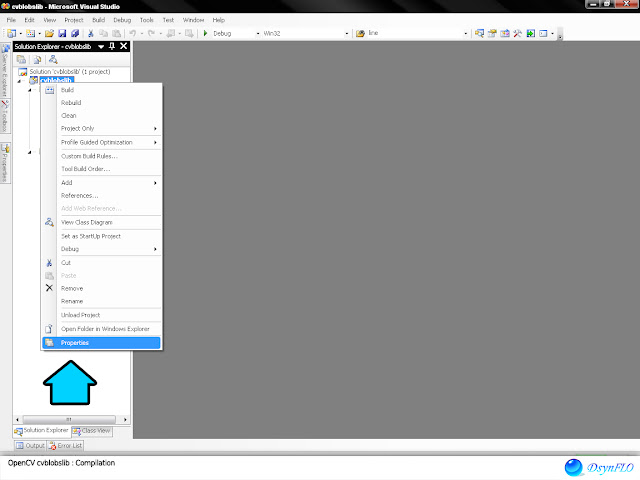Viewport: 640px width, 480px height.
Task: Choose Rebuild from the context menu
Action: coord(102,103)
